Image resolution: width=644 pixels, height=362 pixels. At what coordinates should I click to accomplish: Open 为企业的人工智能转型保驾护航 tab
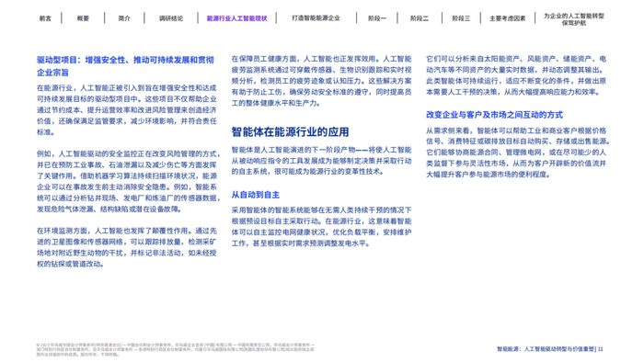click(x=574, y=19)
